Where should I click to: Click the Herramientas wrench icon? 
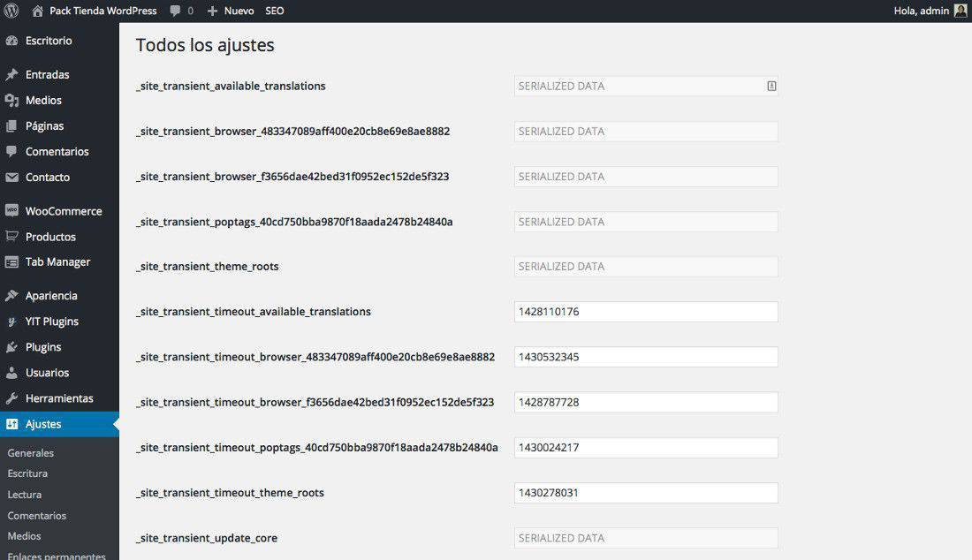tap(11, 398)
